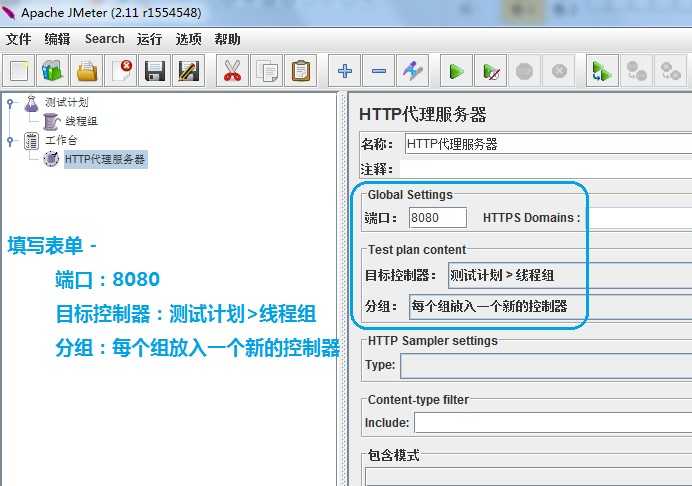The height and width of the screenshot is (486, 692).
Task: Open the 文件 menu
Action: click(19, 39)
